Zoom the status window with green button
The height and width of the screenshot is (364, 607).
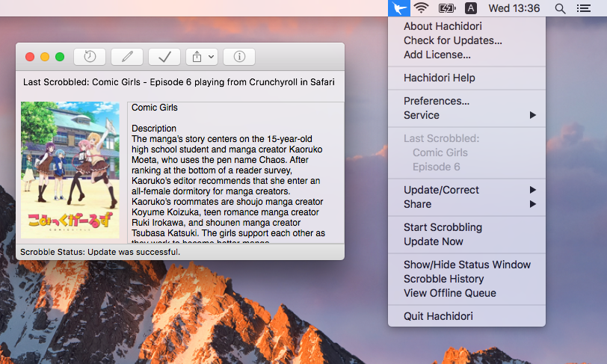coord(60,57)
